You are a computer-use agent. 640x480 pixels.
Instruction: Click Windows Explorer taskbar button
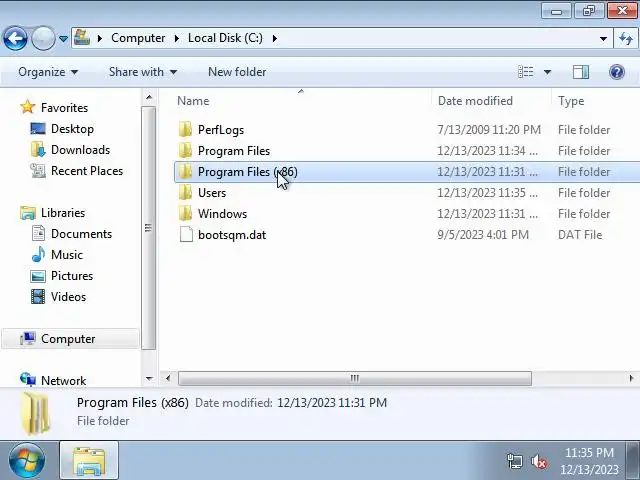coord(89,461)
